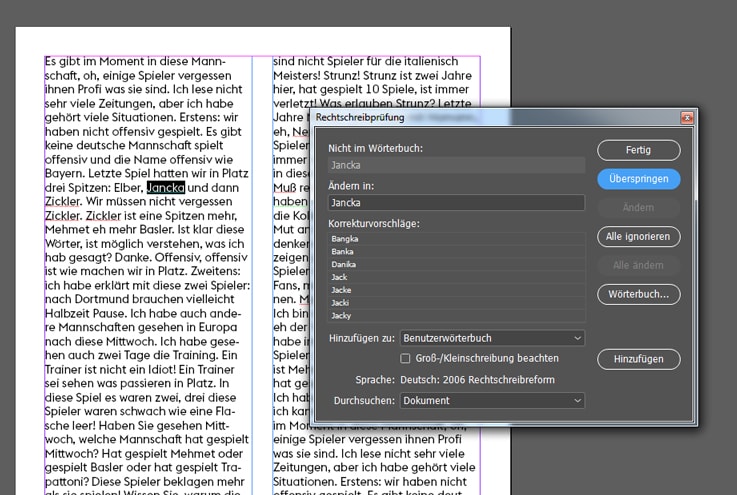Pick Jack in the Korrekturvorschläge list

pos(456,276)
